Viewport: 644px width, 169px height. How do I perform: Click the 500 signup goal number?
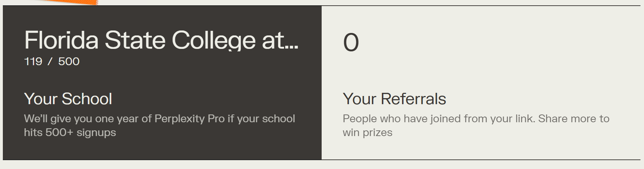(69, 62)
